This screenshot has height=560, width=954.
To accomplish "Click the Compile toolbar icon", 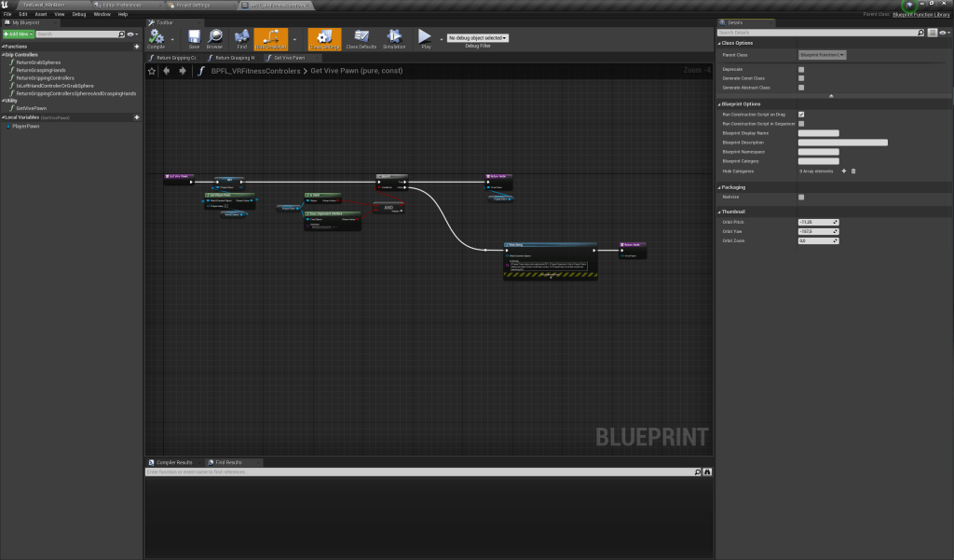I will pyautogui.click(x=156, y=38).
